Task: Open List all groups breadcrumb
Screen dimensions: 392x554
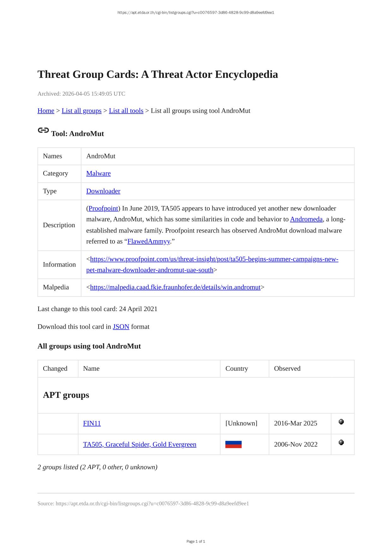Action: coord(81,111)
